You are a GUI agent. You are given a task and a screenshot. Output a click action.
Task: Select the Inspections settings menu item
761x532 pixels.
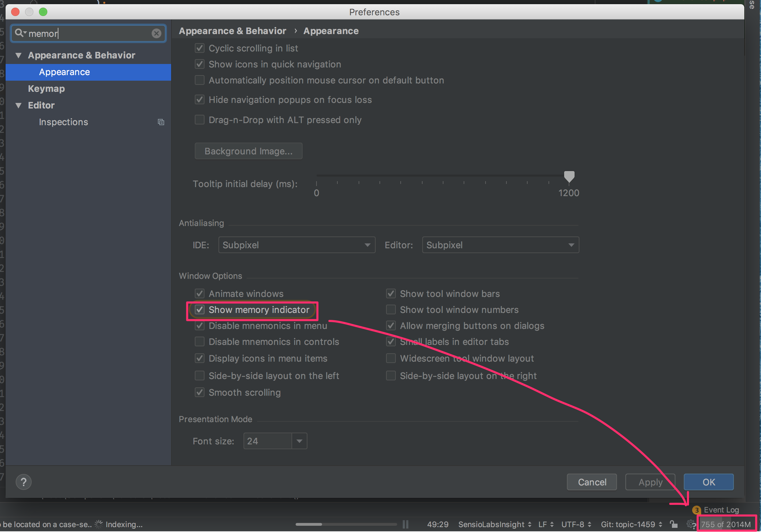[x=63, y=121]
